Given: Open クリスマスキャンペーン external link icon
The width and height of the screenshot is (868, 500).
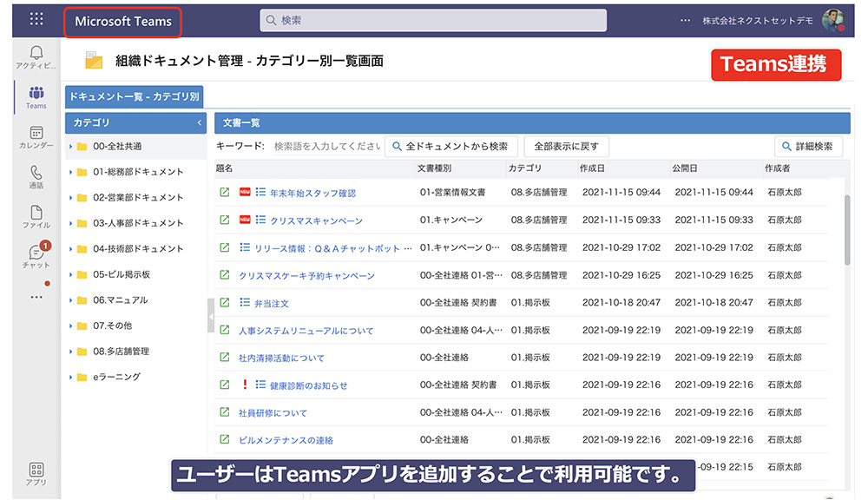Looking at the screenshot, I should click(x=225, y=220).
